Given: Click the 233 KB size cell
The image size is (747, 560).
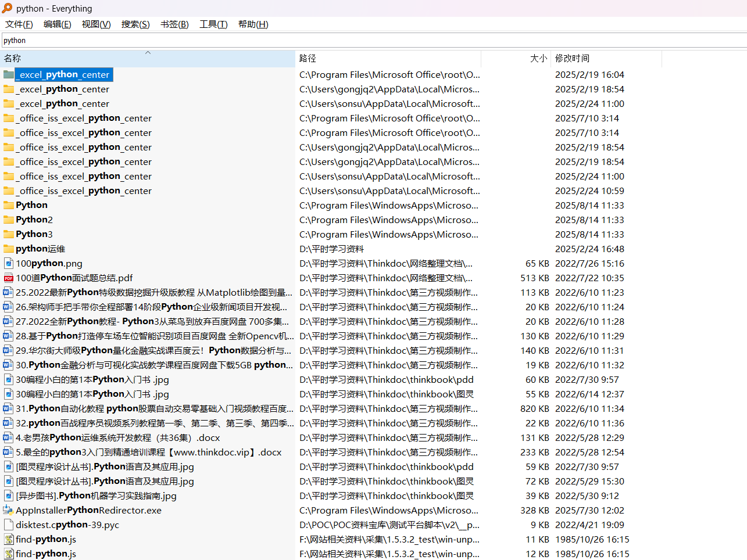Looking at the screenshot, I should pyautogui.click(x=535, y=452).
